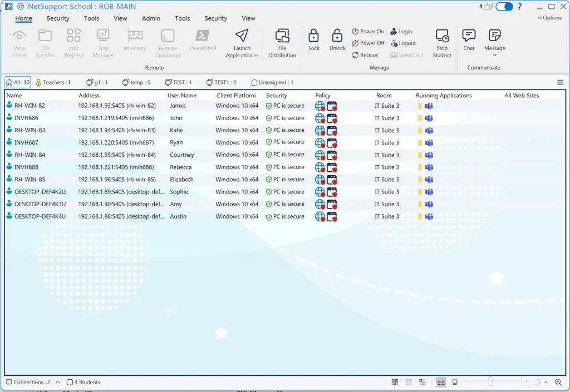This screenshot has height=392, width=570.
Task: Expand the Connections chevron in status bar
Action: 58,382
